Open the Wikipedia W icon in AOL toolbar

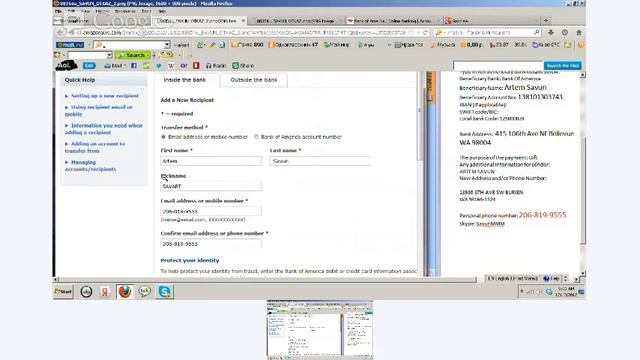tap(171, 66)
